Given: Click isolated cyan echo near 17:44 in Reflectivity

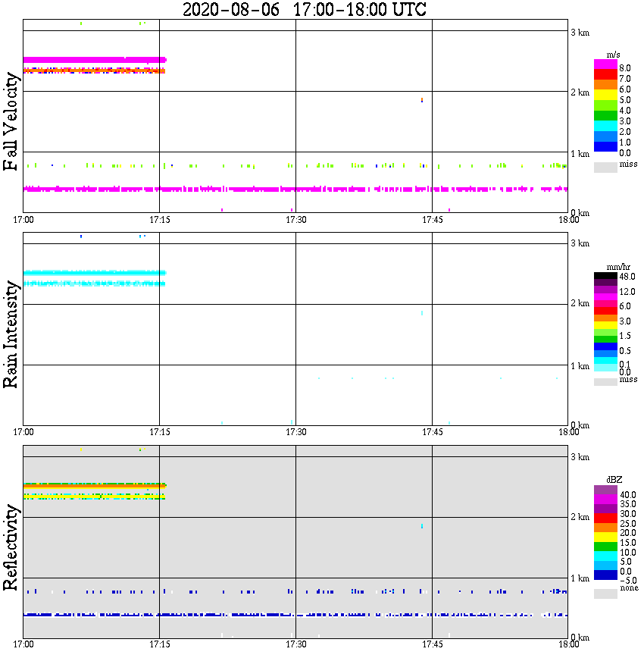Looking at the screenshot, I should point(422,526).
